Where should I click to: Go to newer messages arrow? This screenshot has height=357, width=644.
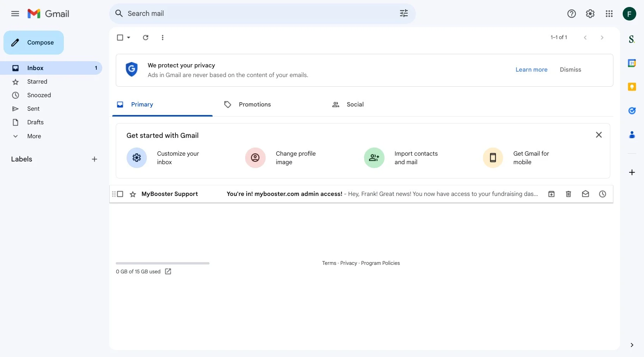[x=585, y=38]
